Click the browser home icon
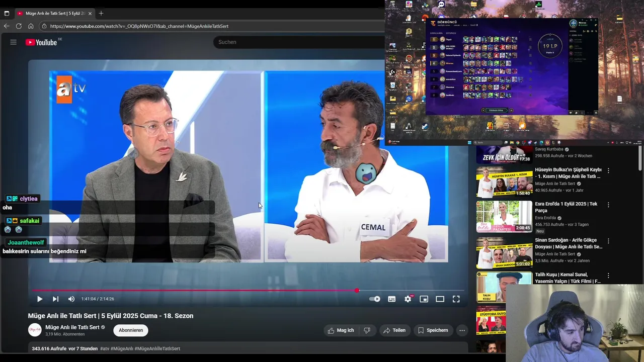Viewport: 644px width, 362px height. 31,26
